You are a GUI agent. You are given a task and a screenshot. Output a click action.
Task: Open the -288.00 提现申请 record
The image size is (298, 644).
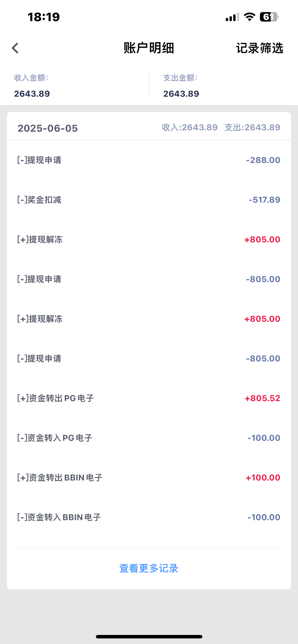[x=149, y=160]
